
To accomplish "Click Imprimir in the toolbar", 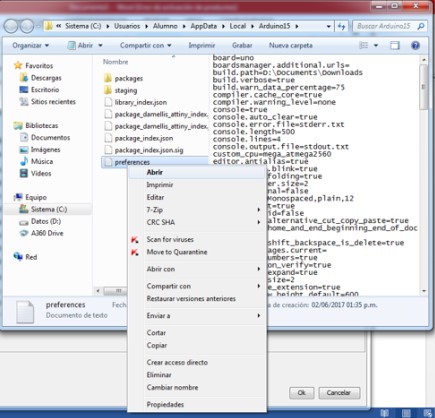I will tap(202, 45).
